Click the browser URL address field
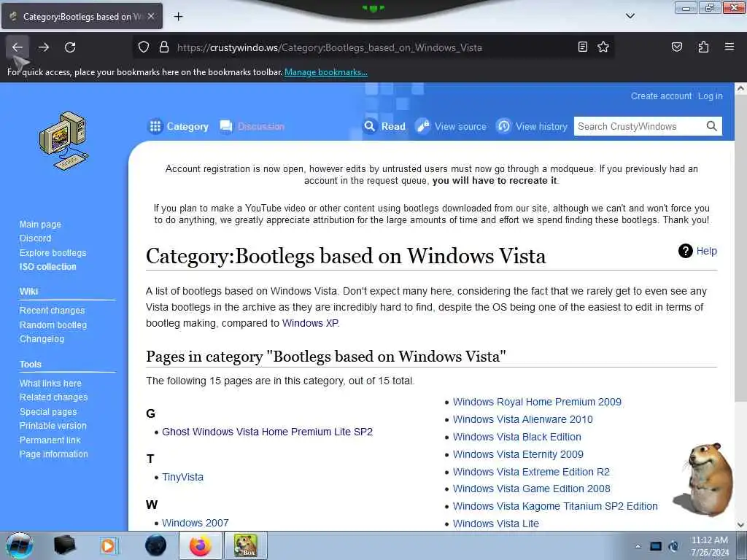 (374, 47)
